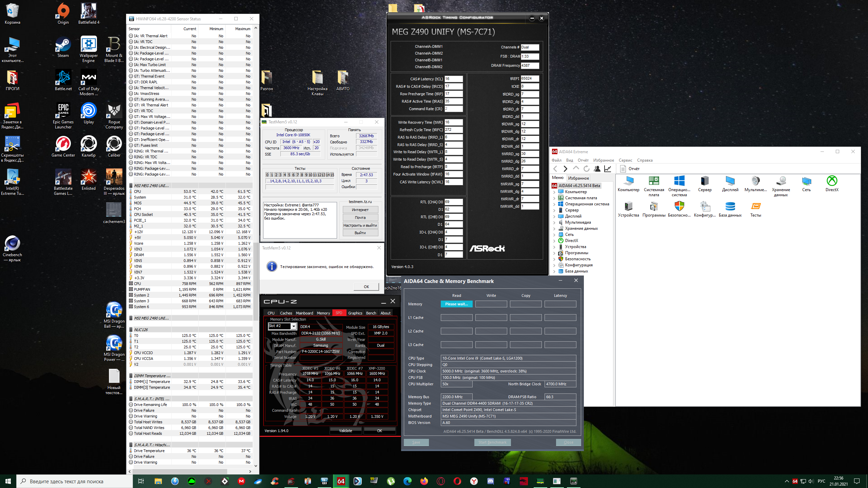Open the Slot #2 memory slot dropdown
This screenshot has height=488, width=868.
coord(294,326)
